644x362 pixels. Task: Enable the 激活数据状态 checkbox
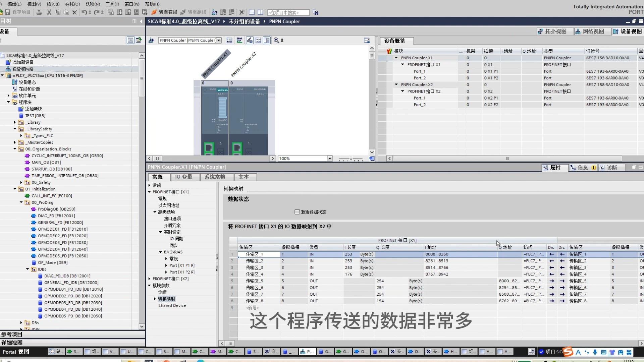(x=297, y=212)
